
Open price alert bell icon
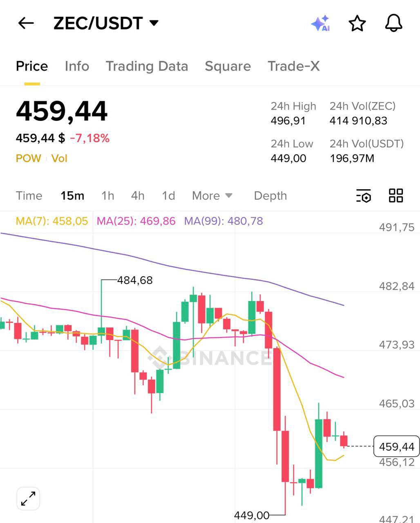tap(394, 23)
